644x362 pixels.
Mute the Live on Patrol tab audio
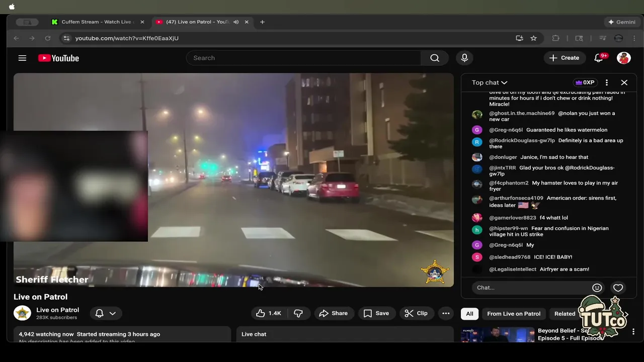coord(236,22)
